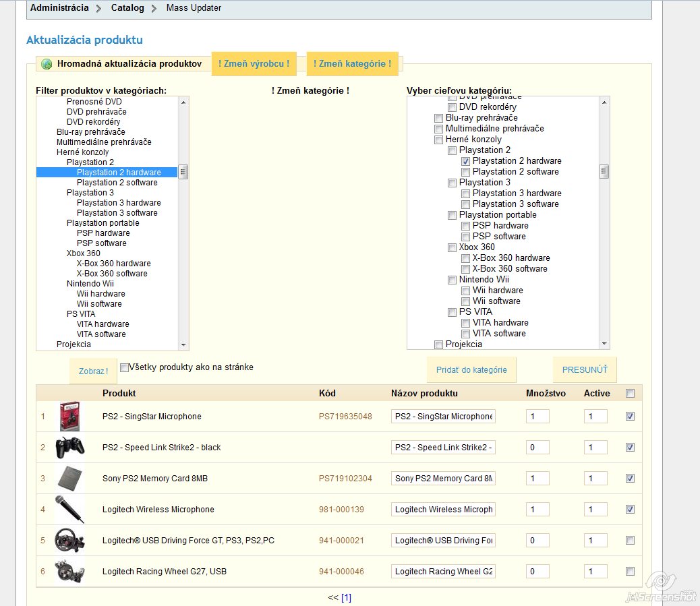Check Herné konzoly target category
700x606 pixels.
(438, 140)
